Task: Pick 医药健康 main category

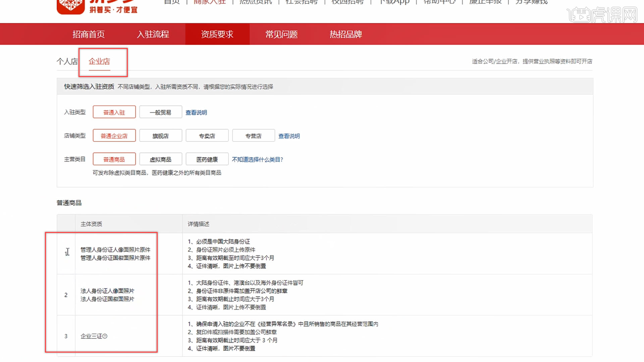Action: (207, 159)
